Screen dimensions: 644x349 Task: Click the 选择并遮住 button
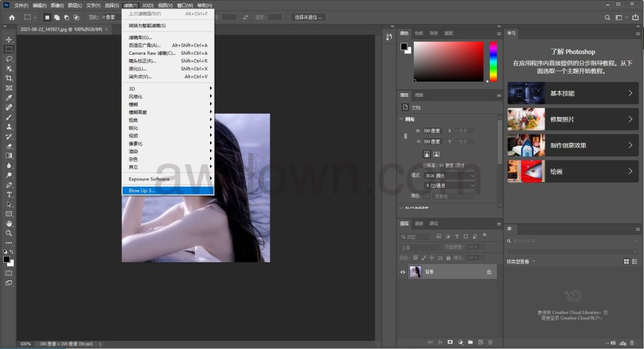(308, 18)
